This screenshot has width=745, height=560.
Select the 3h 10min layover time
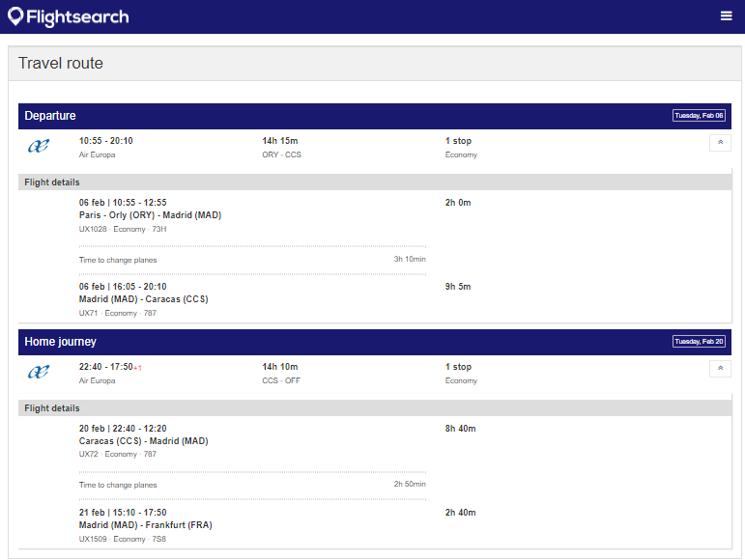410,259
